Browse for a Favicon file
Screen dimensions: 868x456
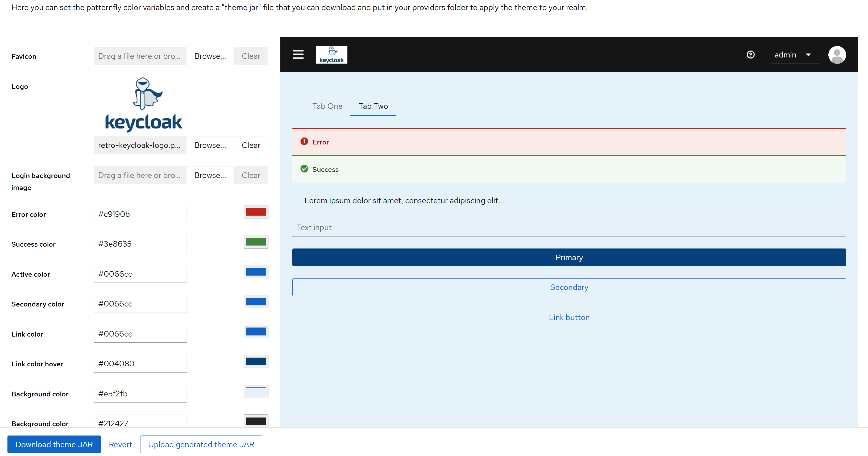pos(210,56)
